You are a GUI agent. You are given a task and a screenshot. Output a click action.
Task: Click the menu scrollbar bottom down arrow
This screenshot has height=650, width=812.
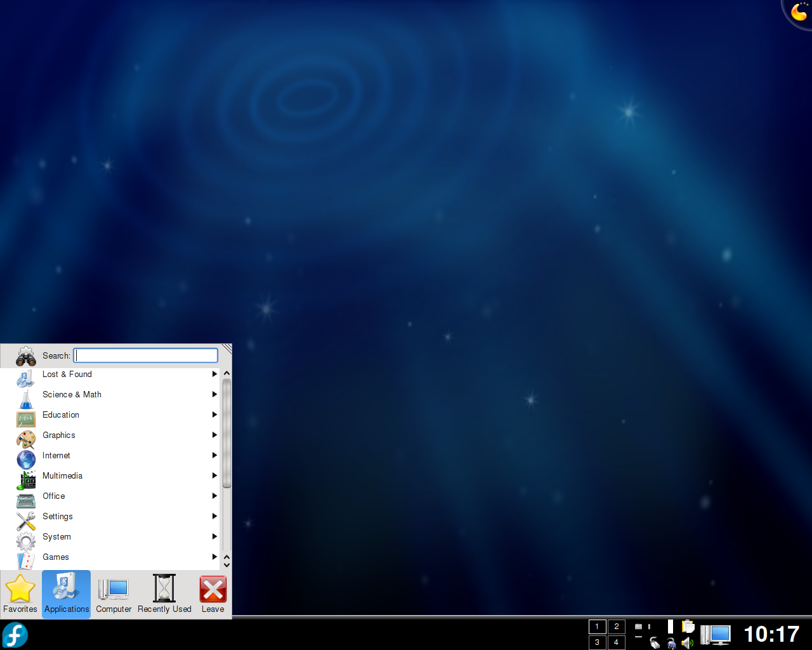click(226, 565)
